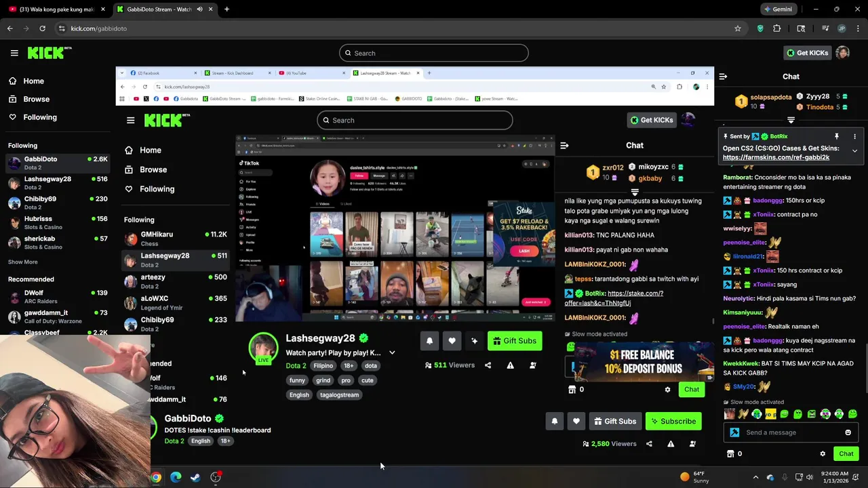The height and width of the screenshot is (488, 868).
Task: Expand Show More under Following list
Action: [x=23, y=262]
